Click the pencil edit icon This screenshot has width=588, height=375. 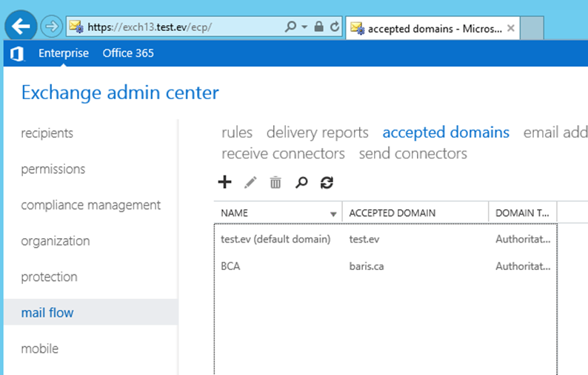[250, 183]
